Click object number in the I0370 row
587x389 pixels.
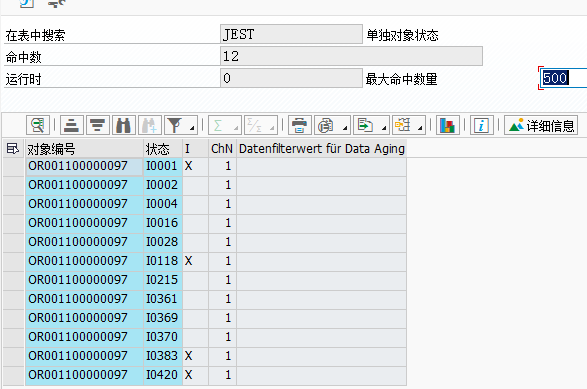tap(84, 337)
